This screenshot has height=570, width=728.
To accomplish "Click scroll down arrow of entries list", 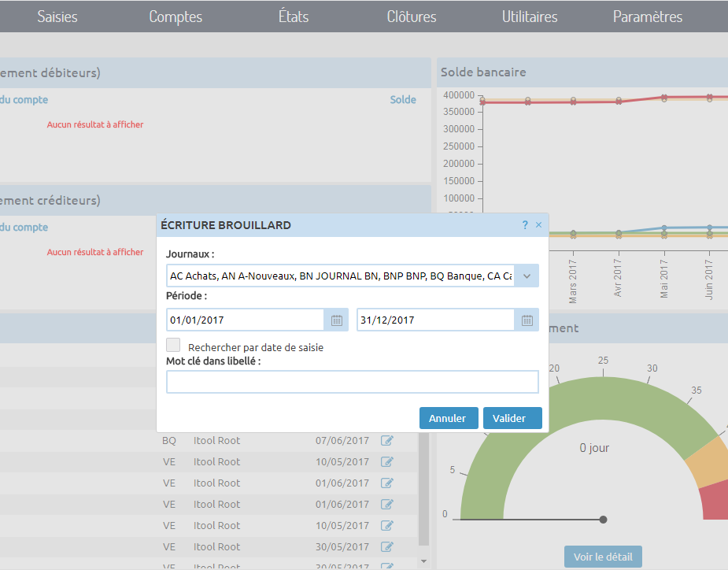I will point(423,561).
